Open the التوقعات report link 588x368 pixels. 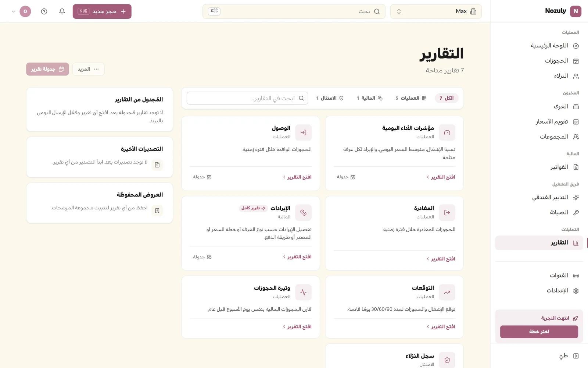coord(441,327)
